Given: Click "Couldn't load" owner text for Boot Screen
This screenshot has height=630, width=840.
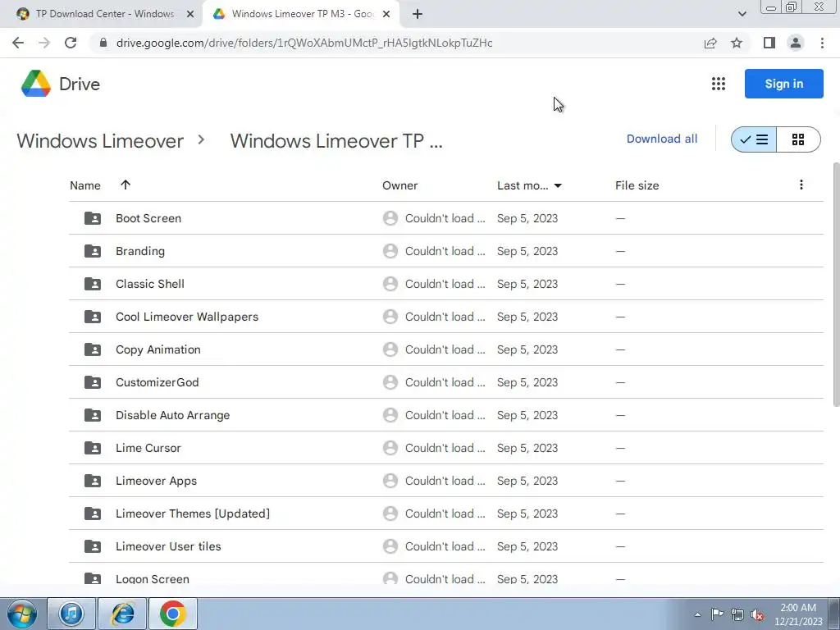Looking at the screenshot, I should pyautogui.click(x=445, y=218).
